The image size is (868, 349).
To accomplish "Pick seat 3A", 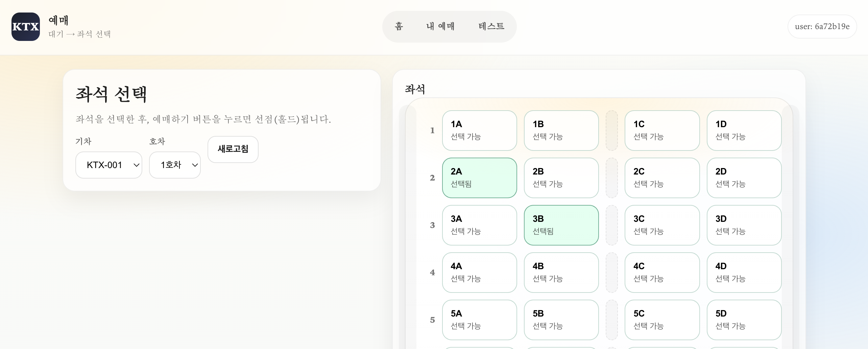I will pos(479,225).
